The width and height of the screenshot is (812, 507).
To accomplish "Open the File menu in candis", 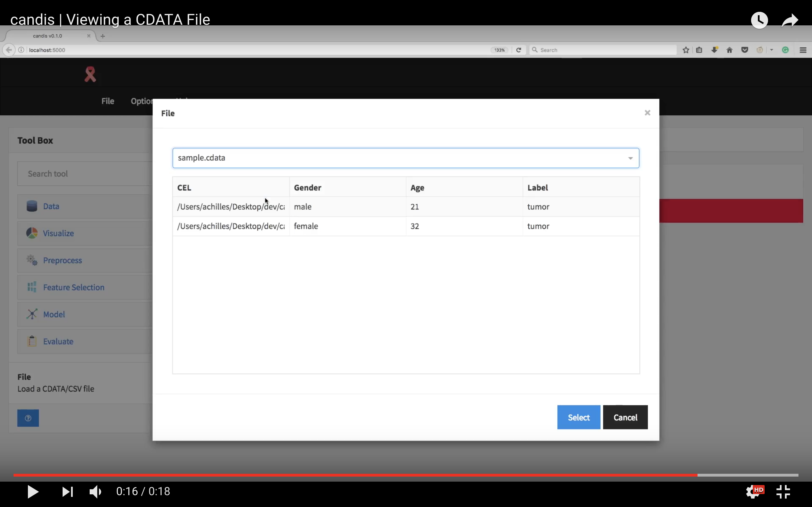I will coord(107,101).
